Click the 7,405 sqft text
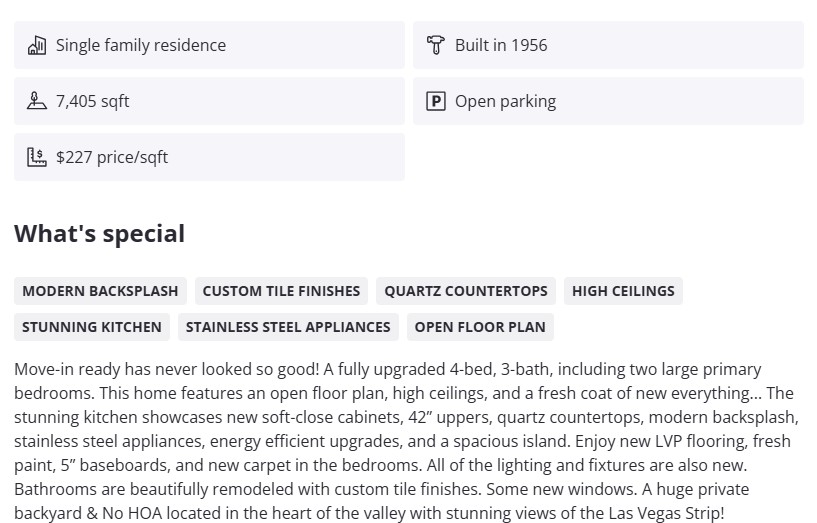This screenshot has height=523, width=817. [x=93, y=101]
